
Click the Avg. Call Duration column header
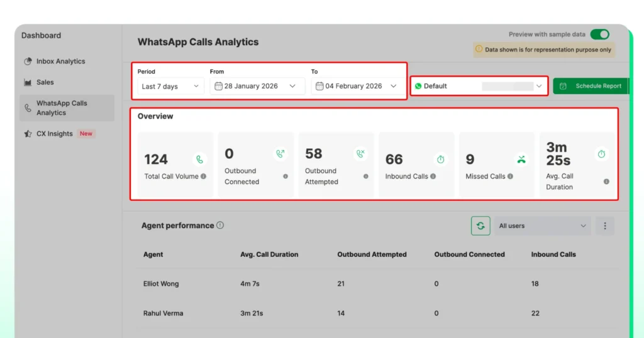(x=269, y=254)
